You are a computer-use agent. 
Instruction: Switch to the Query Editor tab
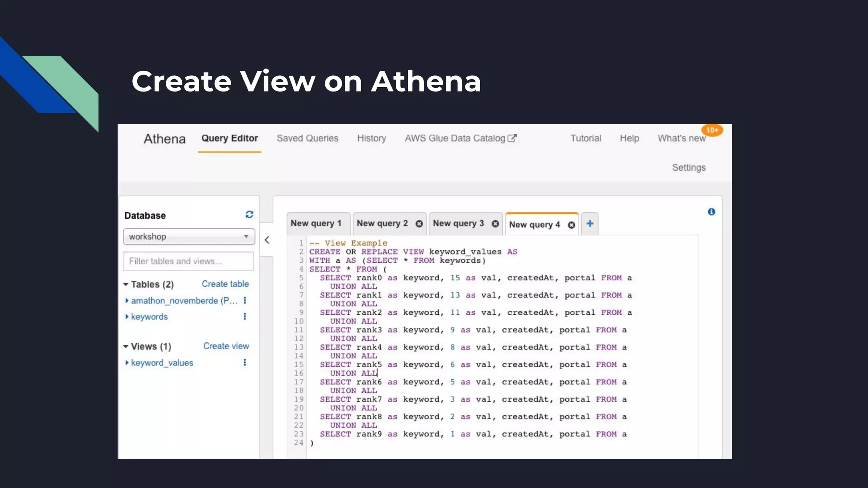pos(230,139)
